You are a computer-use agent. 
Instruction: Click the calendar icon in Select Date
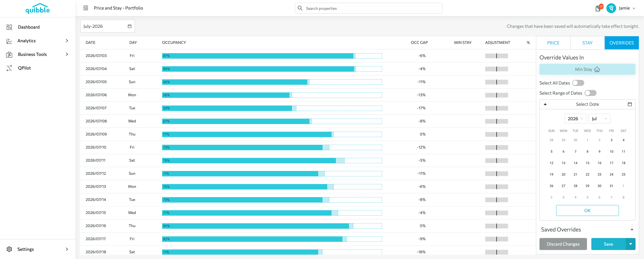click(630, 104)
